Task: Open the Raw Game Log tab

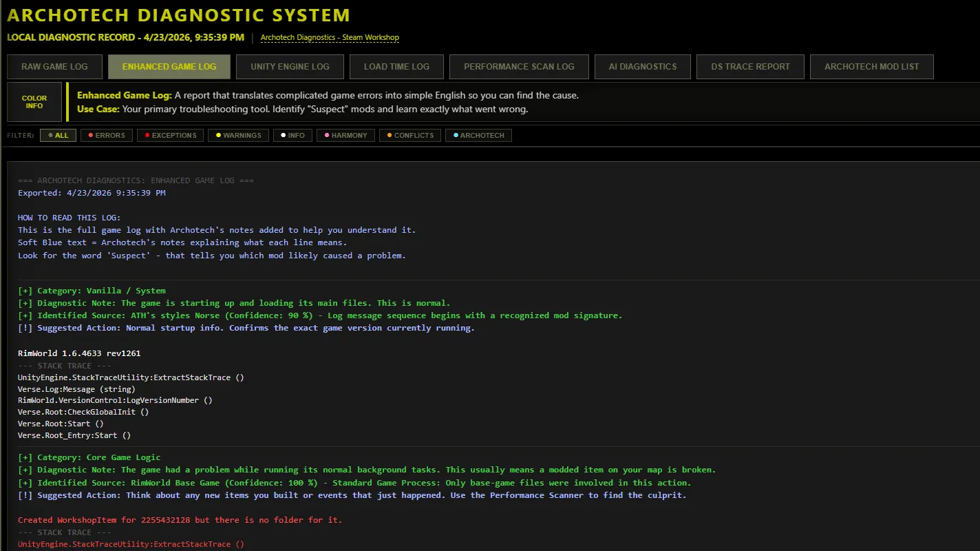Action: click(54, 67)
